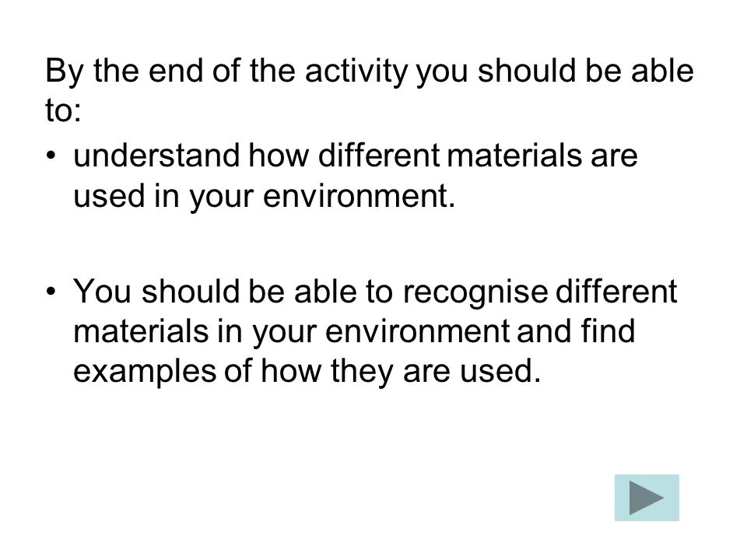Viewport: 747px width, 560px height.
Task: Click the next slide arrow button
Action: [647, 498]
